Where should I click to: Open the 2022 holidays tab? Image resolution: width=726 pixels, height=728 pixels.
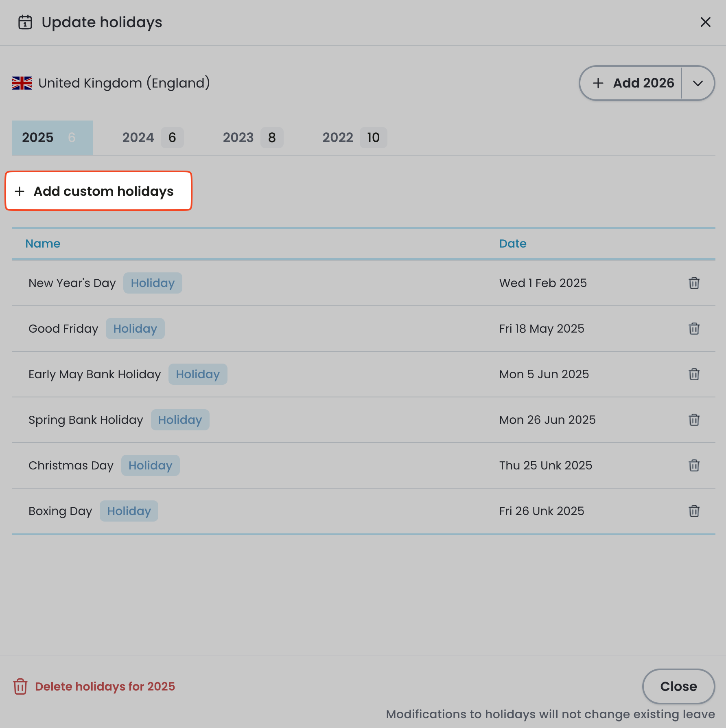click(x=354, y=138)
